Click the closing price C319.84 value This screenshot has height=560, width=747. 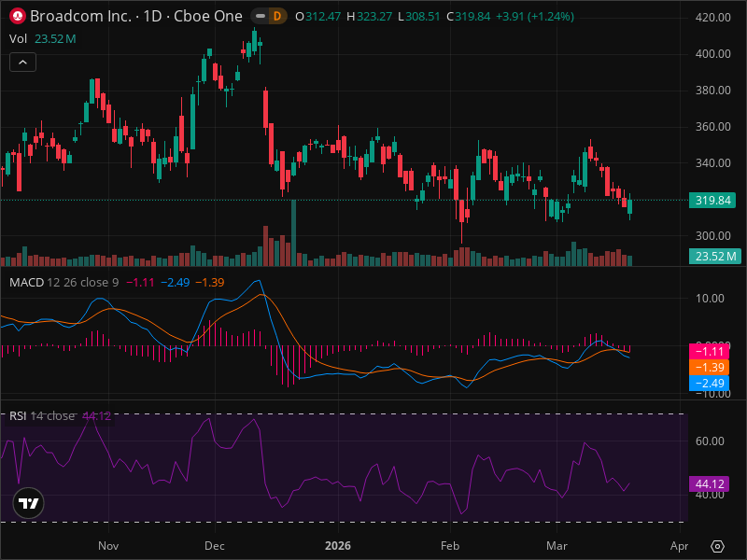tap(469, 17)
